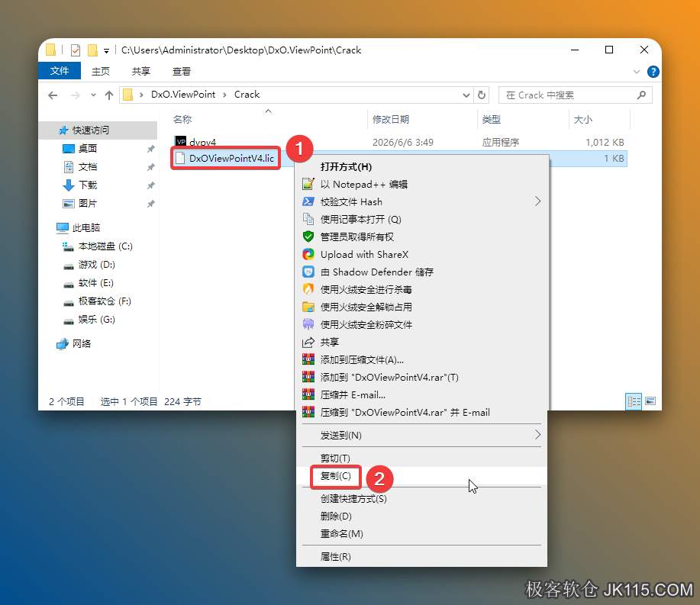Click the Shadow Defender save icon
The image size is (700, 605).
pyautogui.click(x=308, y=272)
